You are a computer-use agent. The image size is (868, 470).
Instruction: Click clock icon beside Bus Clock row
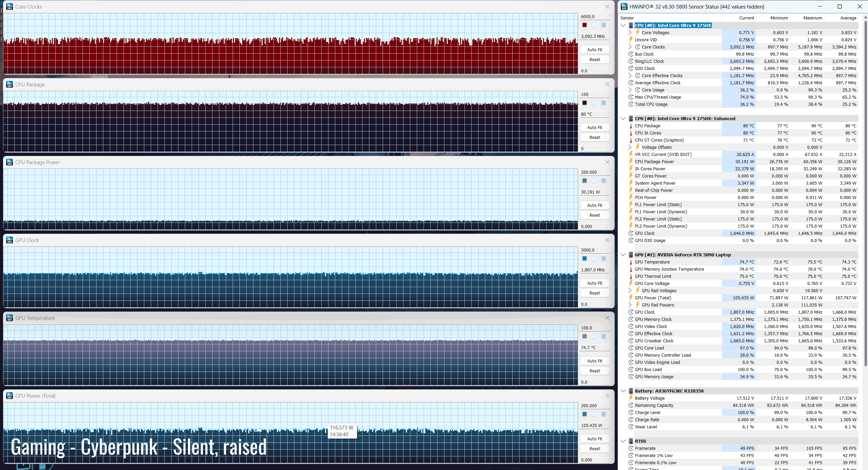[631, 54]
